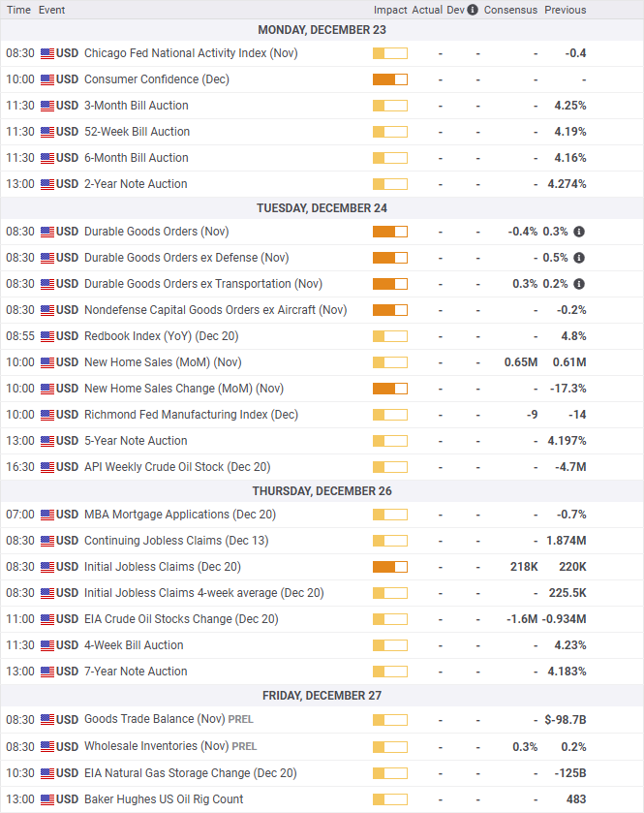Click impact indicator for Chicago Fed National Activity
644x813 pixels.
pyautogui.click(x=390, y=53)
